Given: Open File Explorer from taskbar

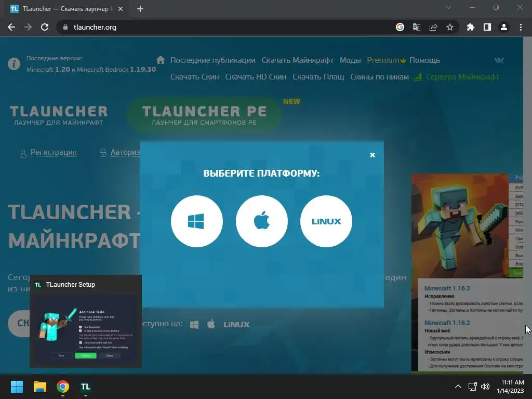Looking at the screenshot, I should pos(39,387).
